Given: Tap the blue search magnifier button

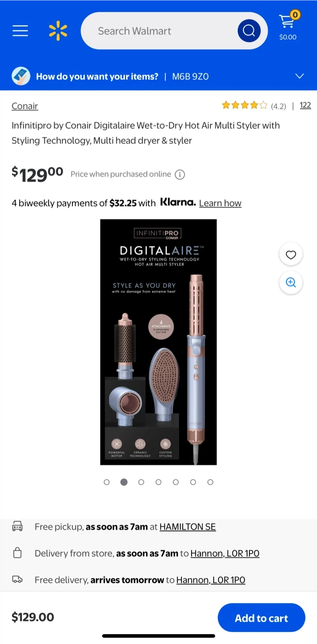Looking at the screenshot, I should [x=249, y=31].
